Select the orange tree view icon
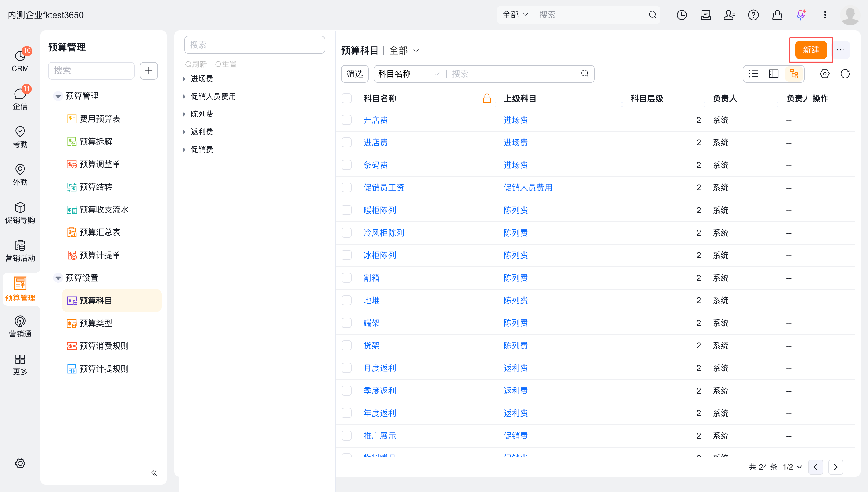868x492 pixels. 794,74
